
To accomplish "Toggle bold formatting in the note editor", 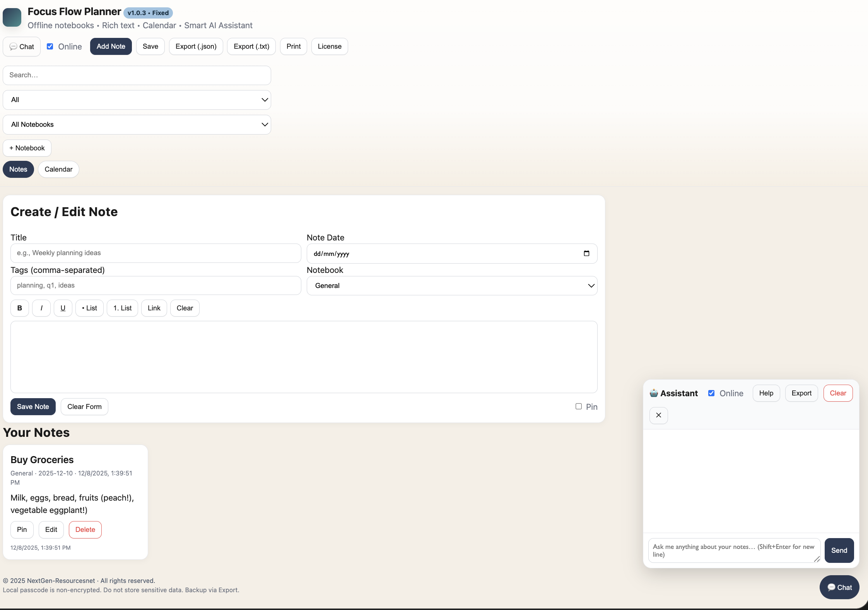I will pos(19,308).
